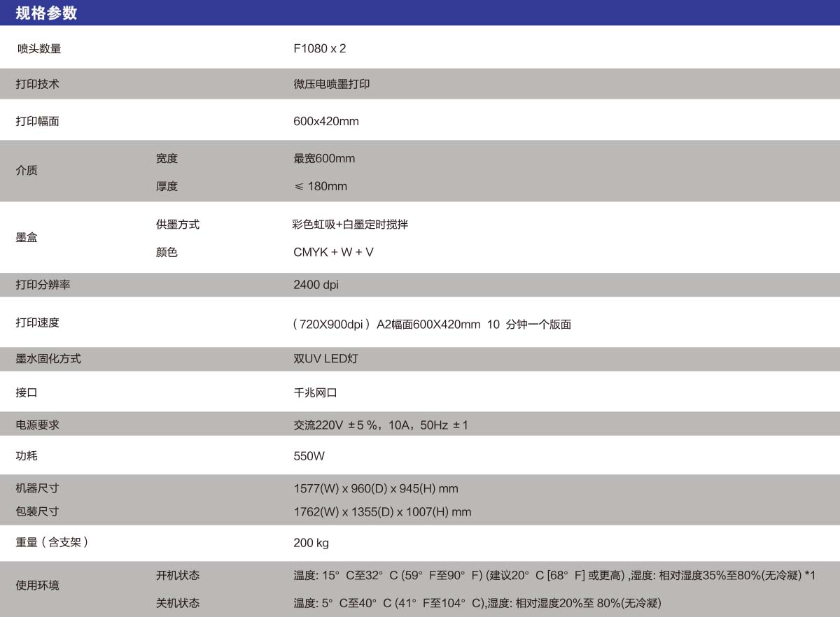Click the 最宽600mm width value

324,159
